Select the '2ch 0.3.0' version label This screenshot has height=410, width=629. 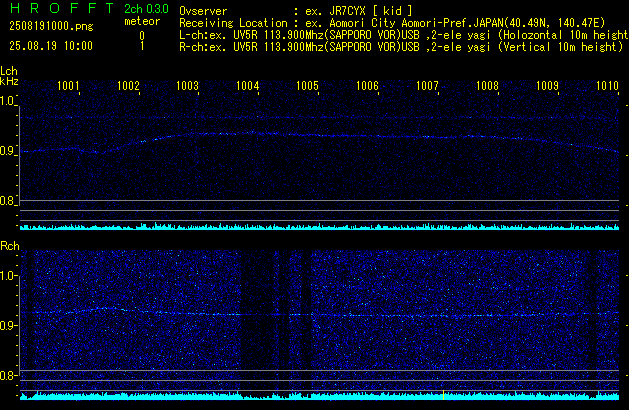point(146,8)
